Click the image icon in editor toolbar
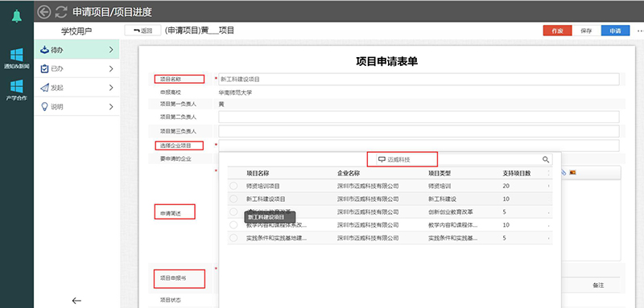644x308 pixels. (572, 173)
